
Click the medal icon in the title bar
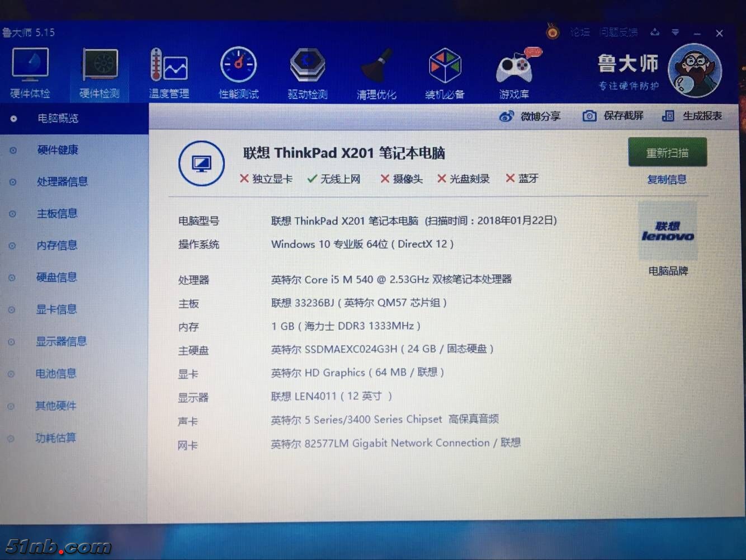(x=553, y=32)
